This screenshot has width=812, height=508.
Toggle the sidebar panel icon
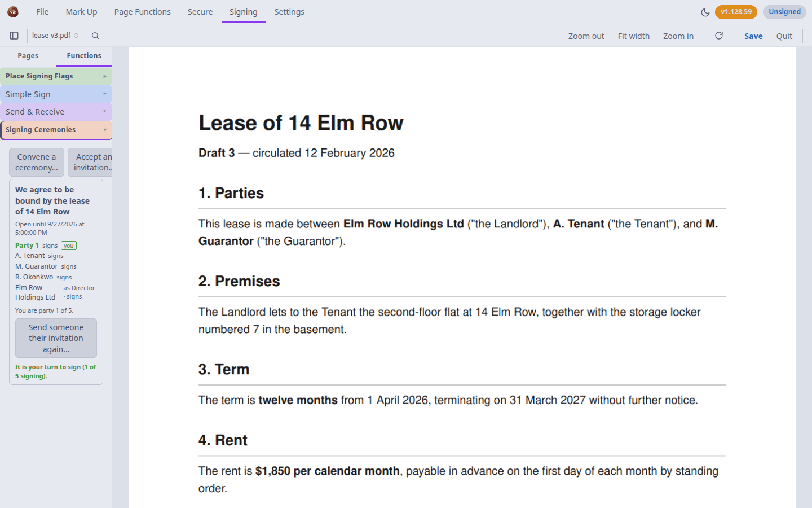14,36
